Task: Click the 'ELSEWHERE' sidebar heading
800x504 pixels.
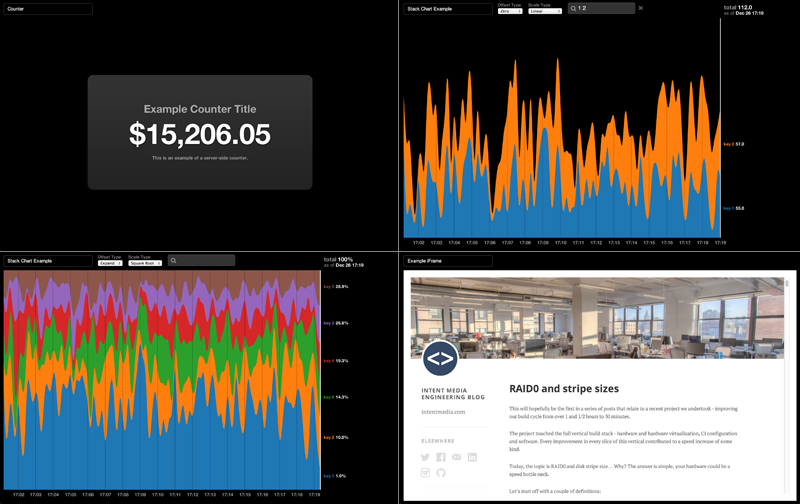Action: 437,441
